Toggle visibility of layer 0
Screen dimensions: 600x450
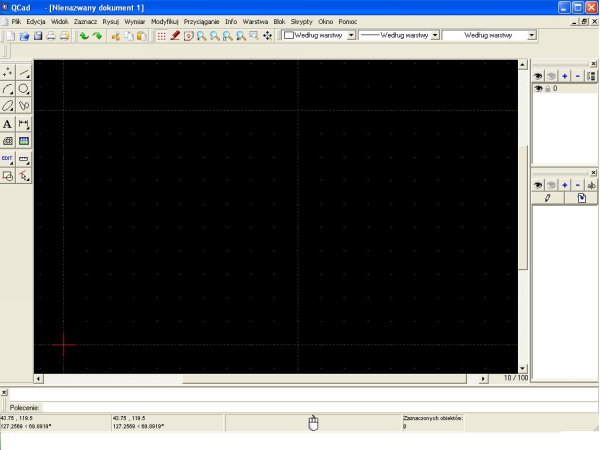(538, 88)
